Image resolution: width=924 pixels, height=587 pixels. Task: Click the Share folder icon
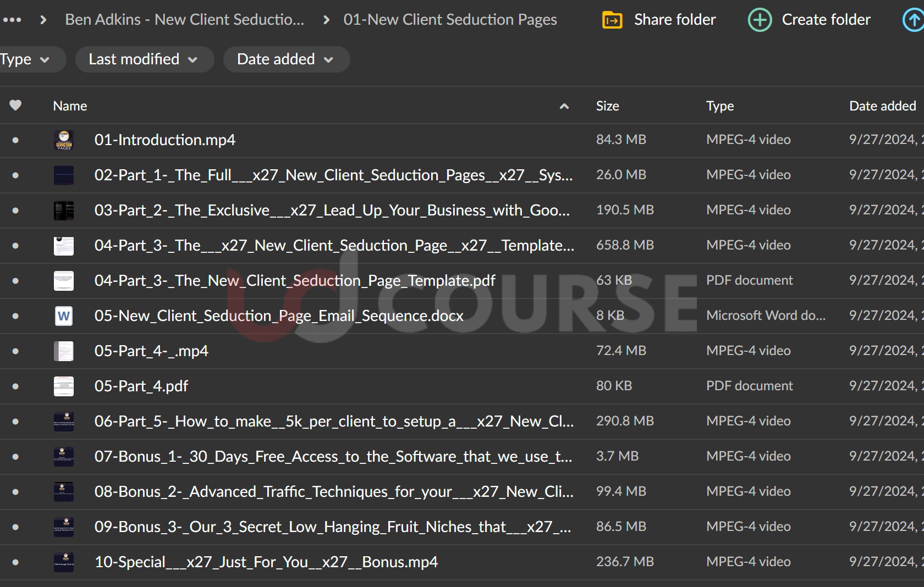612,20
